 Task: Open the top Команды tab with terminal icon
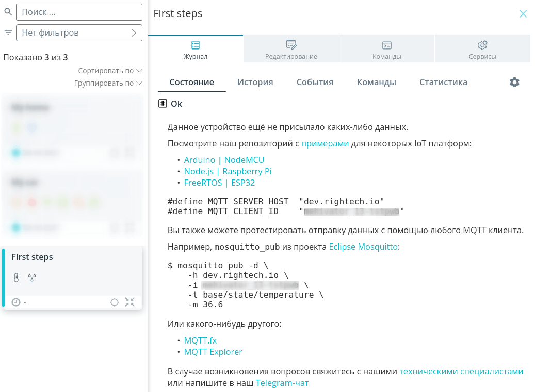coord(386,49)
